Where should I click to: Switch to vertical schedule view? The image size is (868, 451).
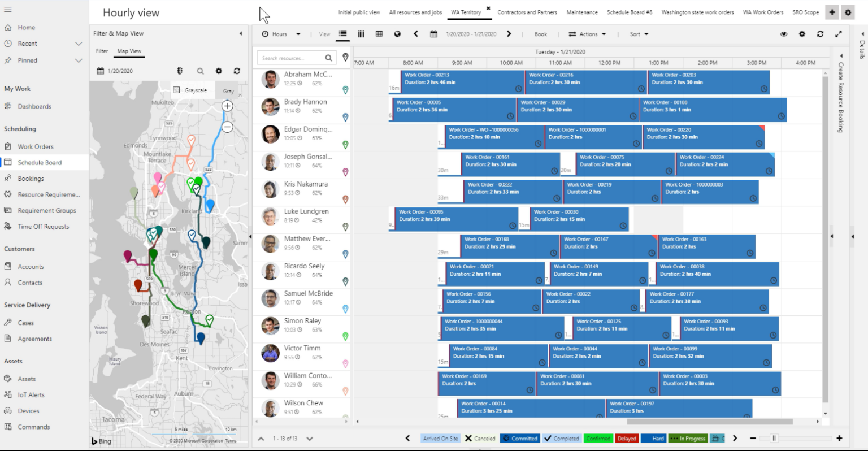pos(361,34)
